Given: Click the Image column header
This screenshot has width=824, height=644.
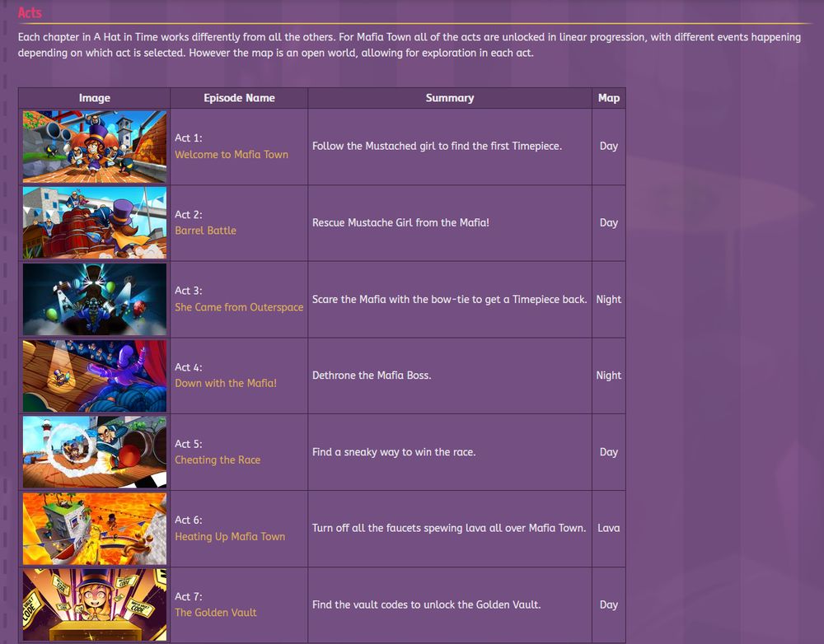Looking at the screenshot, I should coord(95,98).
